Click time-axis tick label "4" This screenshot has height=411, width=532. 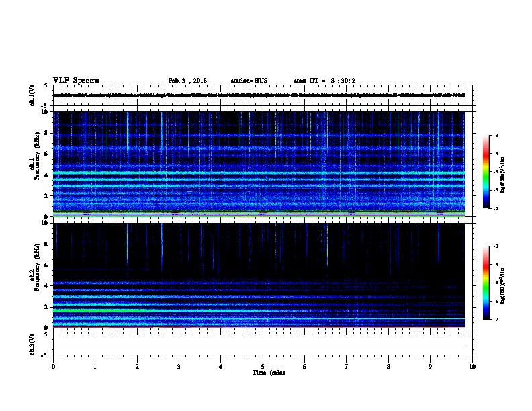point(221,367)
